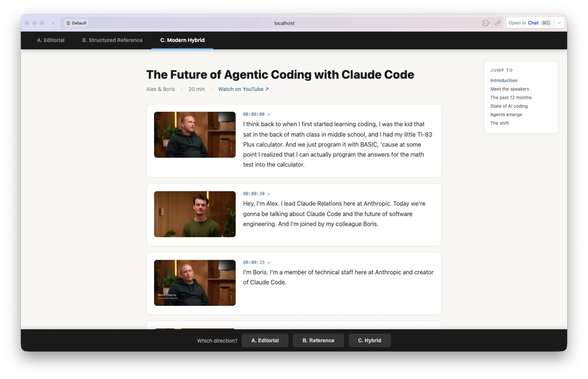Image resolution: width=588 pixels, height=379 pixels.
Task: Open the 00:00:33 timestamp link
Action: point(256,262)
